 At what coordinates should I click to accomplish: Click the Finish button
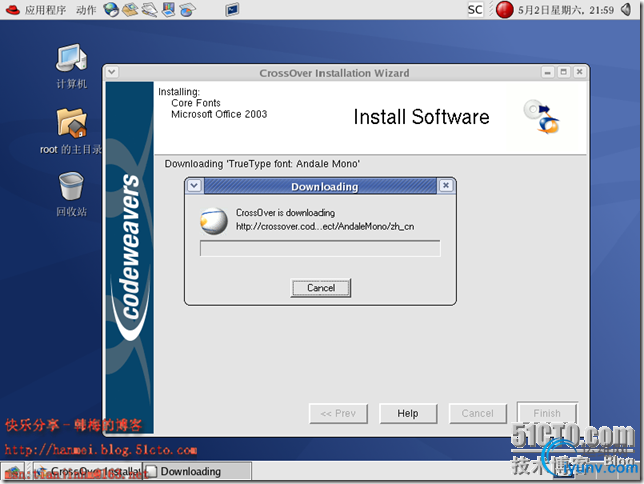pos(547,413)
